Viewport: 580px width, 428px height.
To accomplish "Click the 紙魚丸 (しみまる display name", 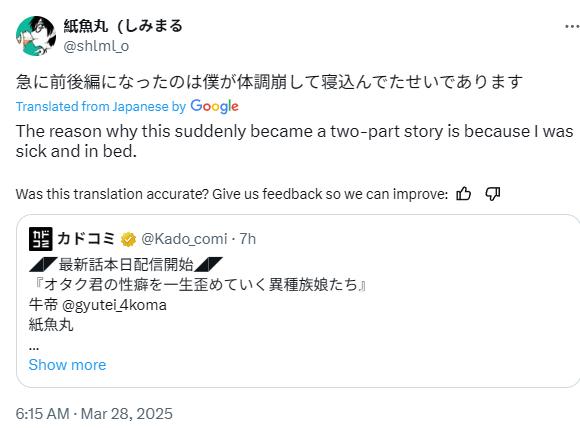I will pos(123,26).
